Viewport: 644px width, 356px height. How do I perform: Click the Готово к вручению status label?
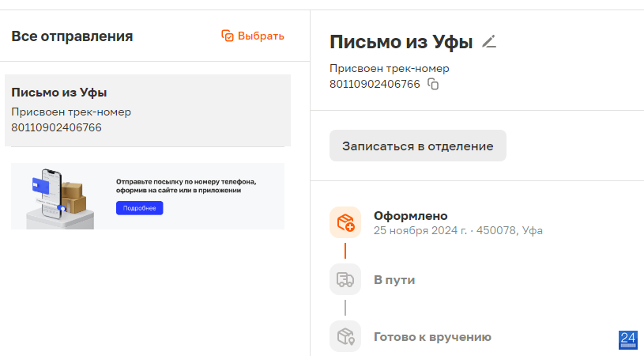tap(432, 337)
